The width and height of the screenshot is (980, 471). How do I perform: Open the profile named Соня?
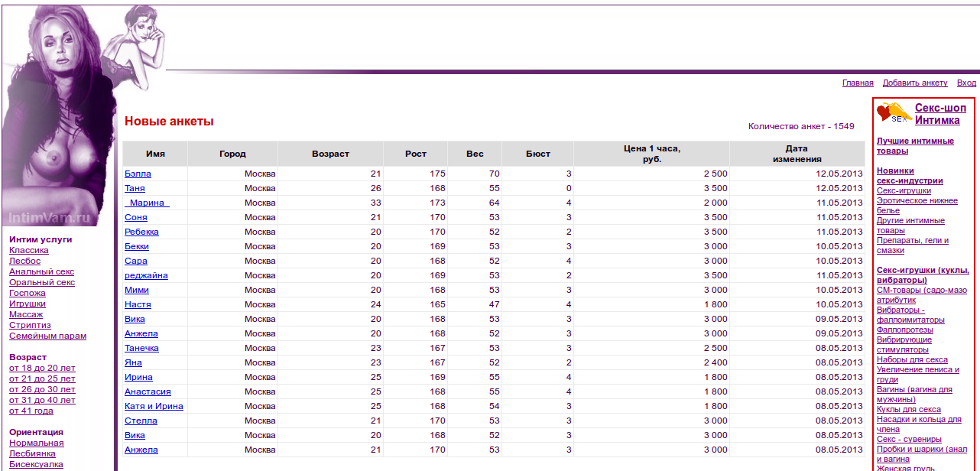(136, 217)
